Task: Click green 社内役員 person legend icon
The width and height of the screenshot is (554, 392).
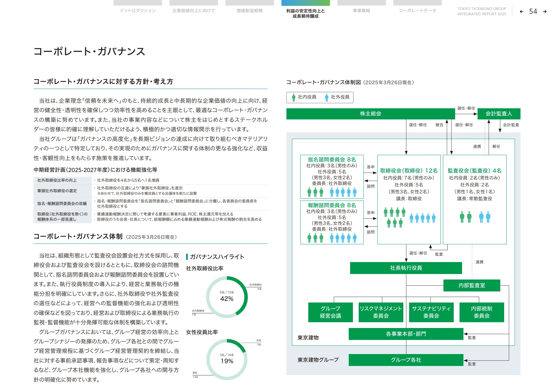Action: click(294, 97)
